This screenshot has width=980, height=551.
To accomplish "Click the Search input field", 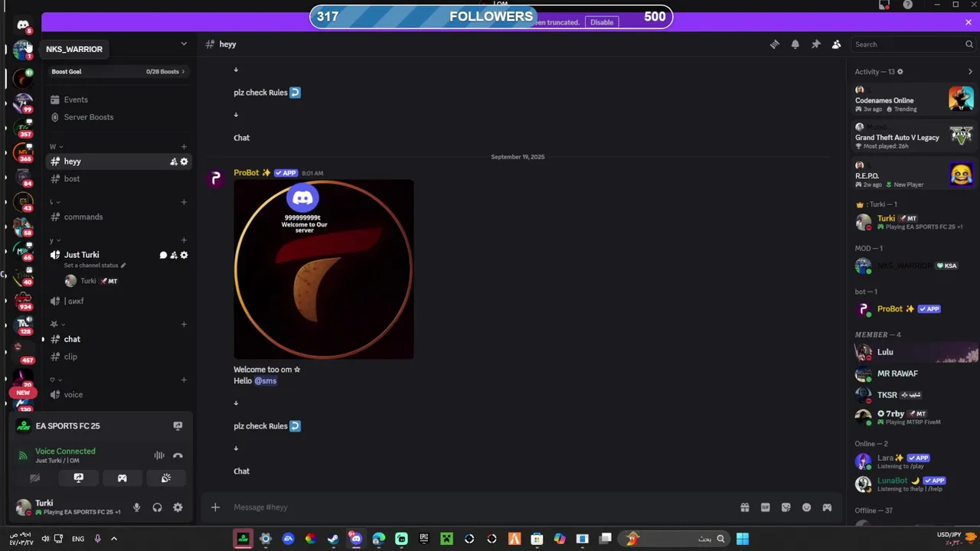I will click(913, 44).
